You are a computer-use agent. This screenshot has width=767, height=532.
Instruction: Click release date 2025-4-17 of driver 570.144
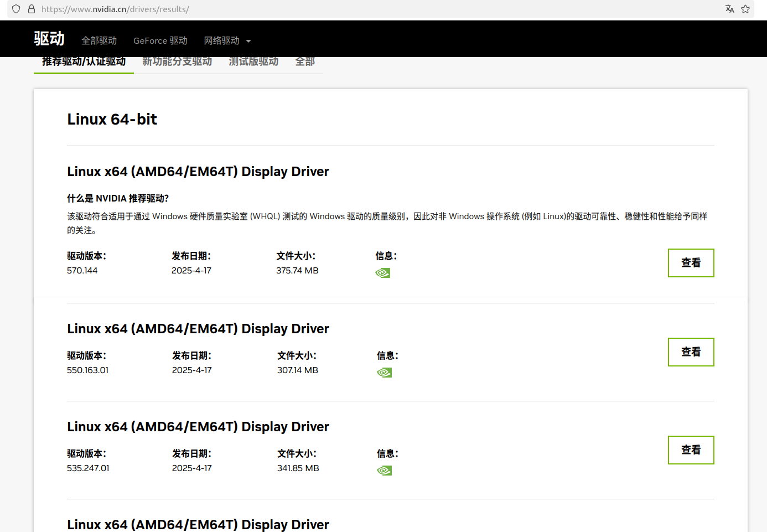191,271
